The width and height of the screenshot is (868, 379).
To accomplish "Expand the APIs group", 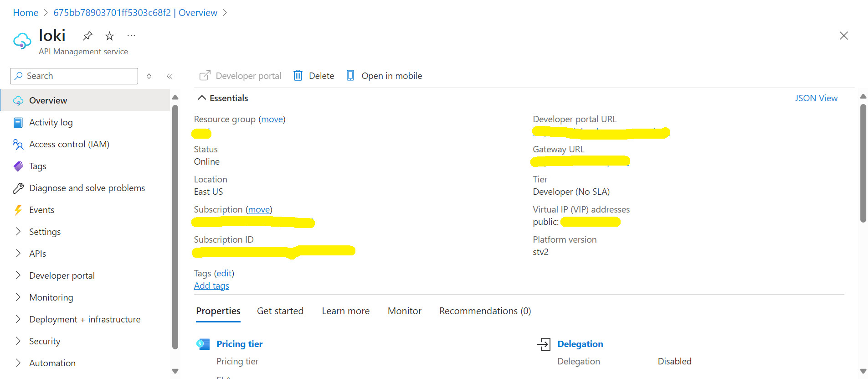I will (x=18, y=254).
